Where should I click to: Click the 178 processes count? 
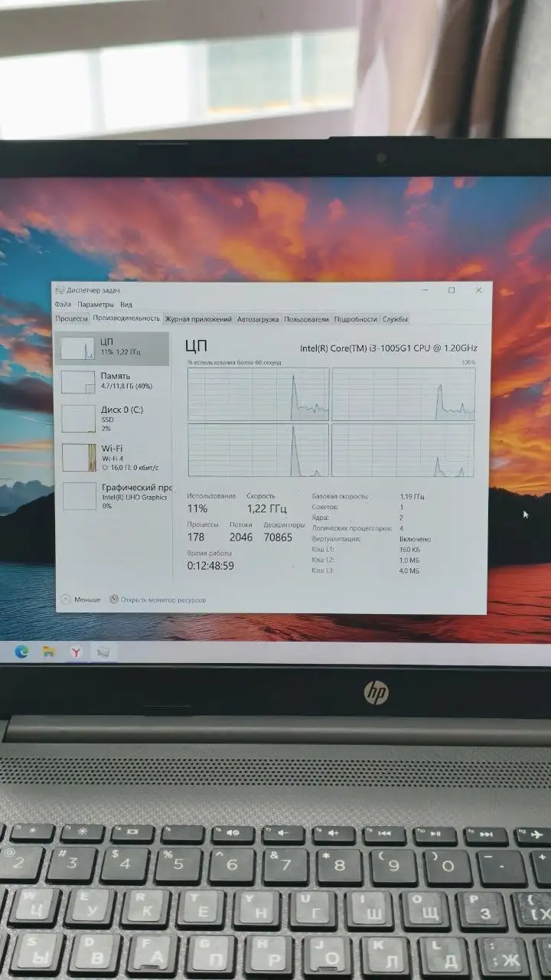196,537
